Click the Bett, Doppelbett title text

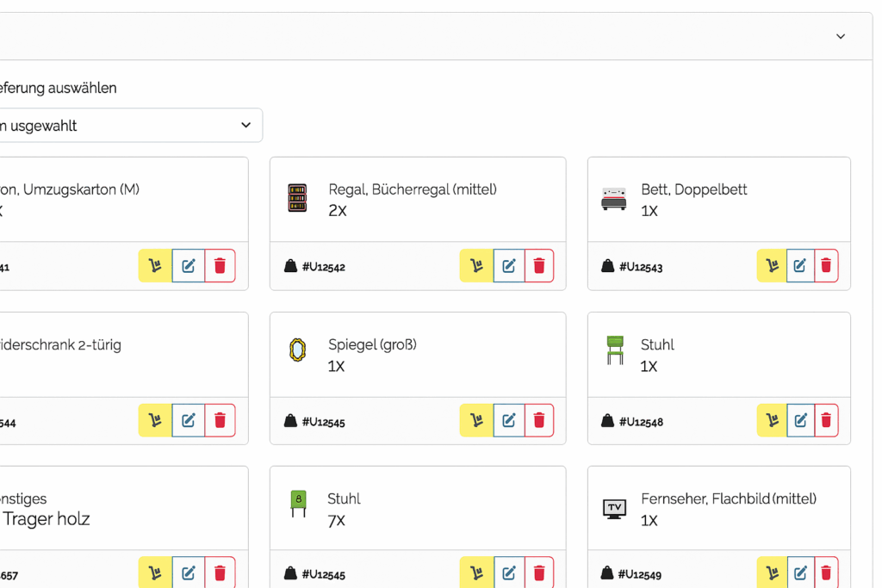pos(693,189)
